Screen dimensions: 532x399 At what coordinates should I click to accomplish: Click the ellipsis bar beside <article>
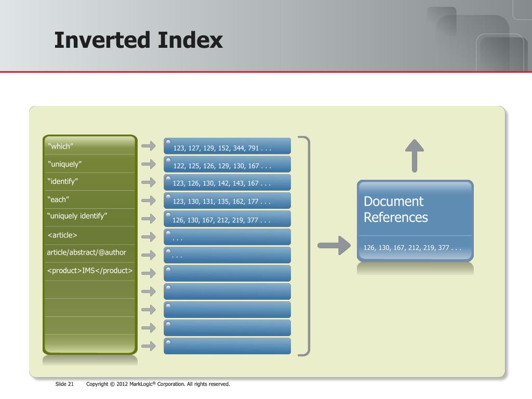click(227, 237)
